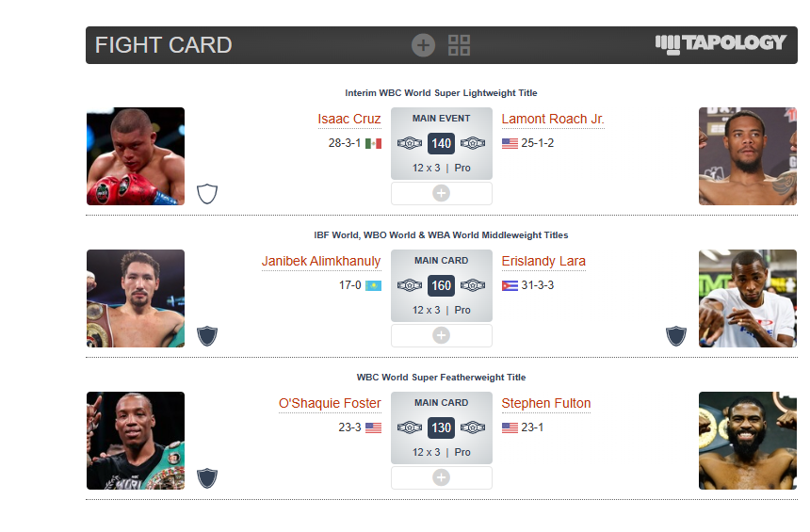The height and width of the screenshot is (532, 810).
Task: Click the filled shield icon beside Janibek Alimkhanuly
Action: pyautogui.click(x=207, y=336)
